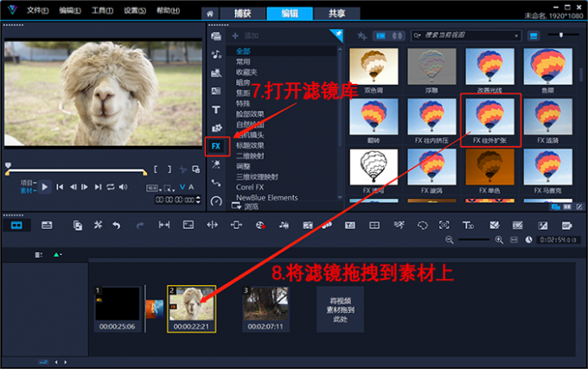Screen dimensions: 588x369
Task: Open the Motion Tracking runner icon
Action: (399, 226)
